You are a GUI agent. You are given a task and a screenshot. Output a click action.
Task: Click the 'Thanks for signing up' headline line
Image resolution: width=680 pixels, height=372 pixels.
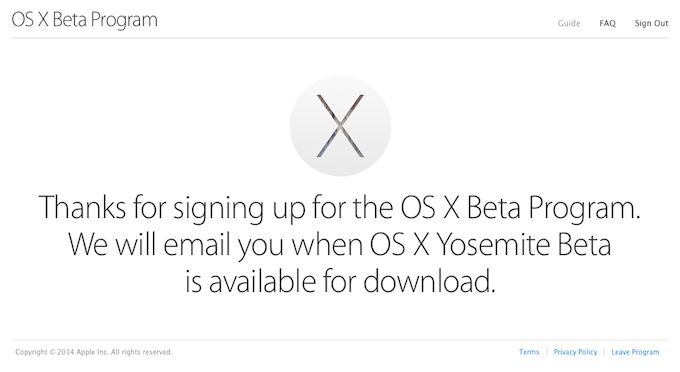[340, 208]
